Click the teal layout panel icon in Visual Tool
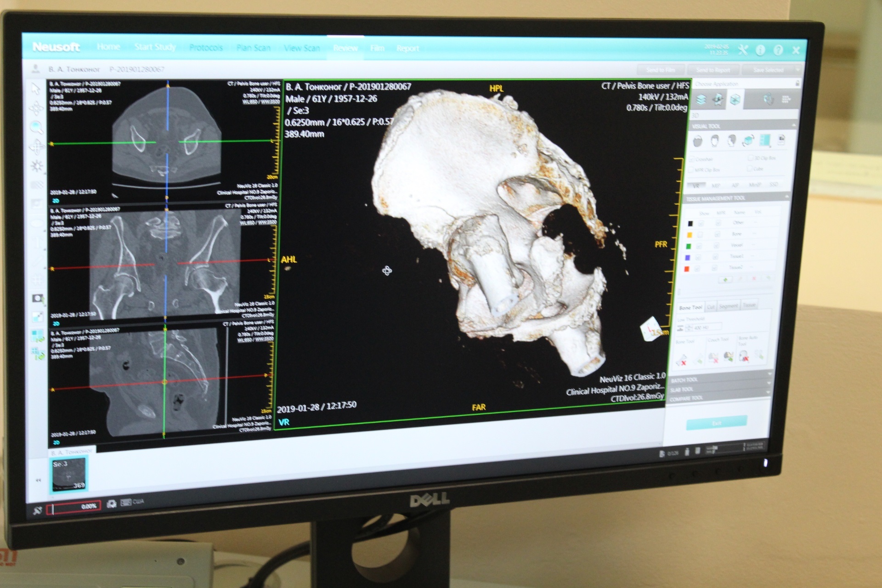Image resolution: width=882 pixels, height=588 pixels. point(765,140)
